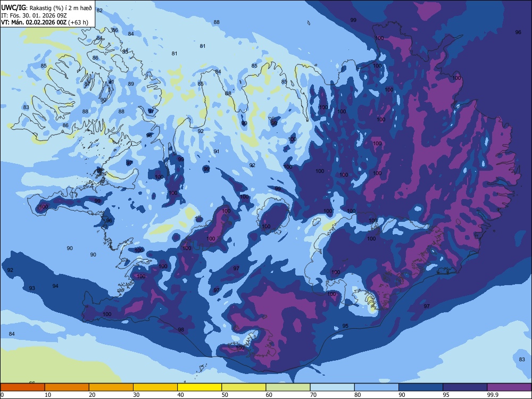Select the legend label '60'
Image resolution: width=532 pixels, height=399 pixels.
click(x=269, y=395)
